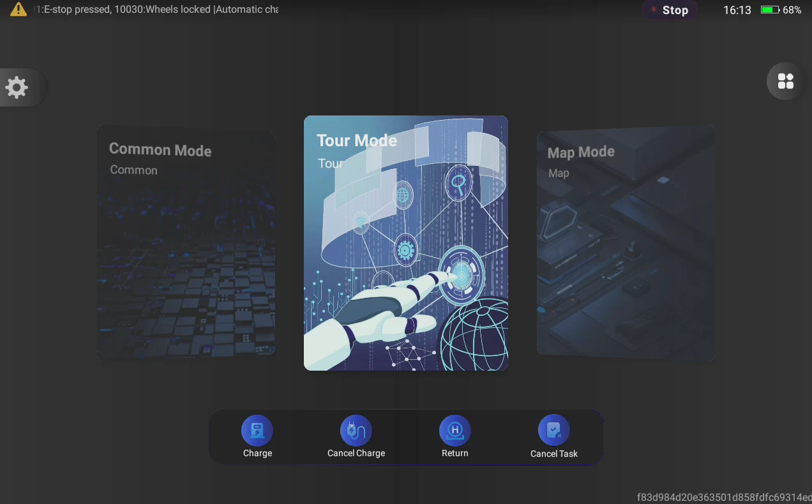Select the Map Mode card
The image size is (812, 504).
(x=626, y=243)
